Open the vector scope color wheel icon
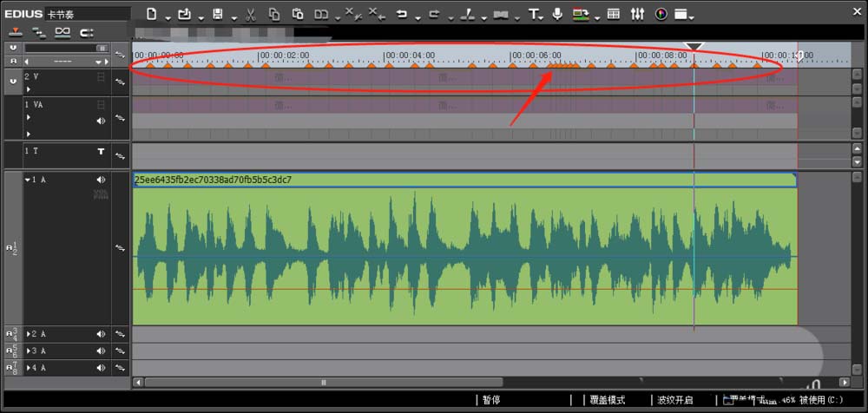868x413 pixels. pyautogui.click(x=661, y=14)
